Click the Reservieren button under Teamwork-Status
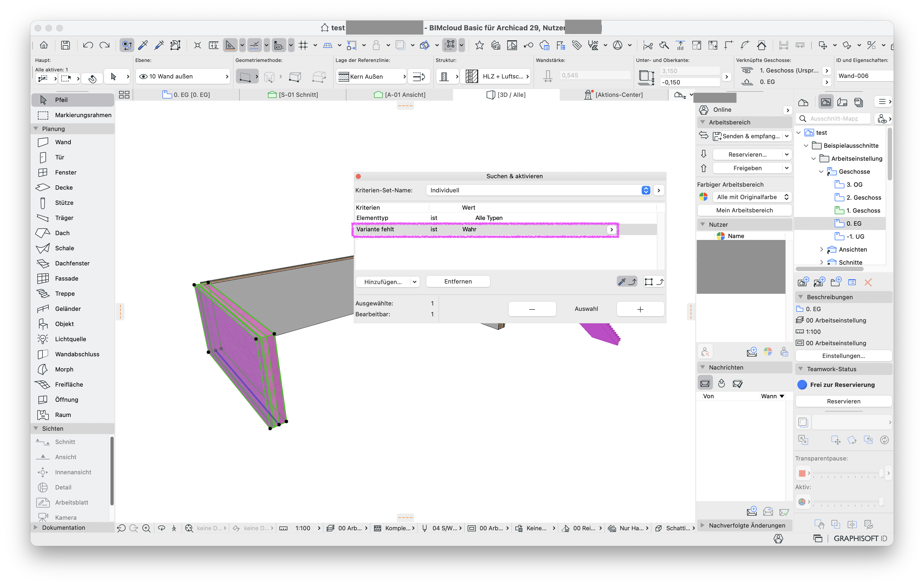 (843, 401)
